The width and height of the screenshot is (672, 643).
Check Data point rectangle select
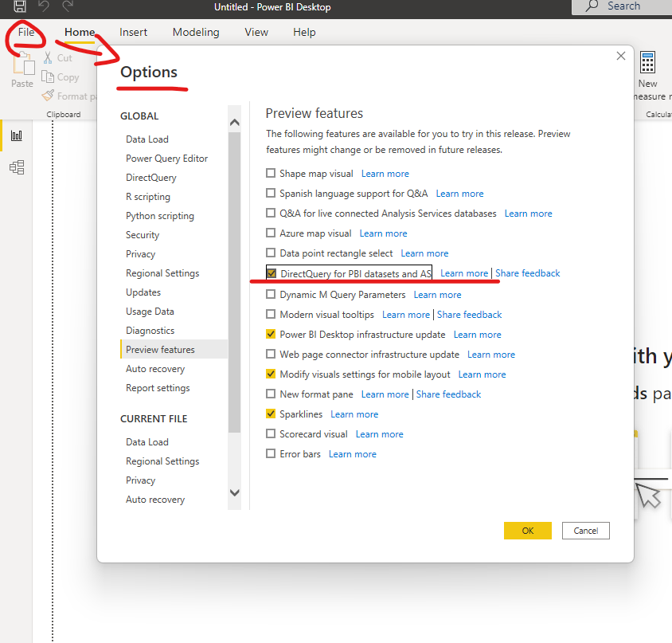(271, 253)
